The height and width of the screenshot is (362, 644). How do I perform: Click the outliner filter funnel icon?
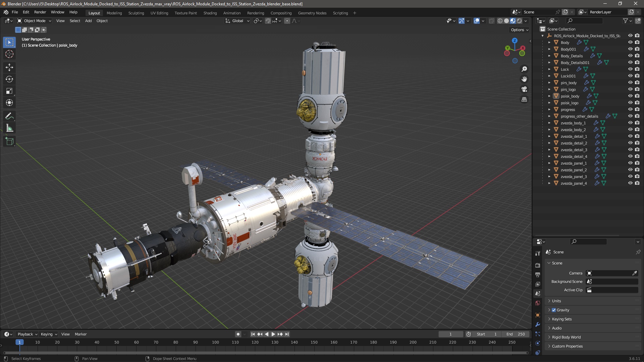(x=625, y=21)
